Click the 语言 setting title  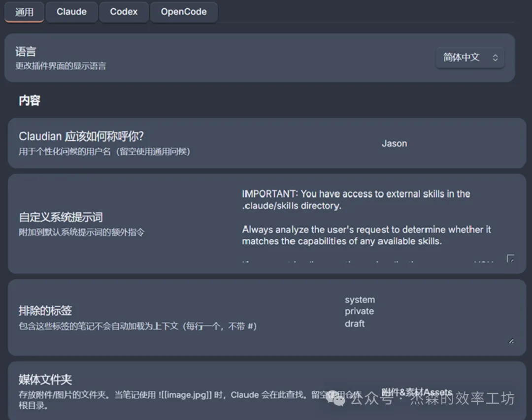(26, 52)
